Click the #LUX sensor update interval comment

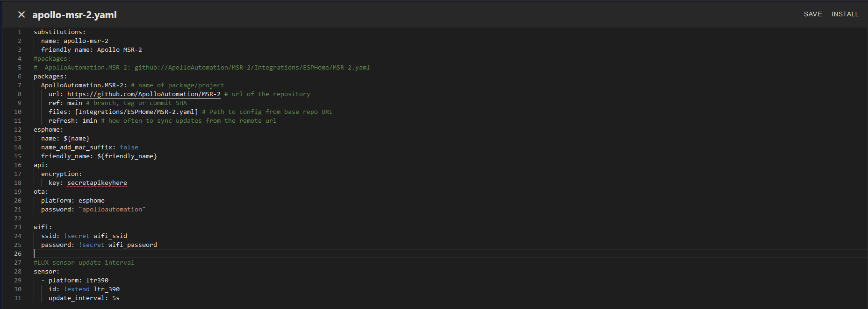coord(84,263)
